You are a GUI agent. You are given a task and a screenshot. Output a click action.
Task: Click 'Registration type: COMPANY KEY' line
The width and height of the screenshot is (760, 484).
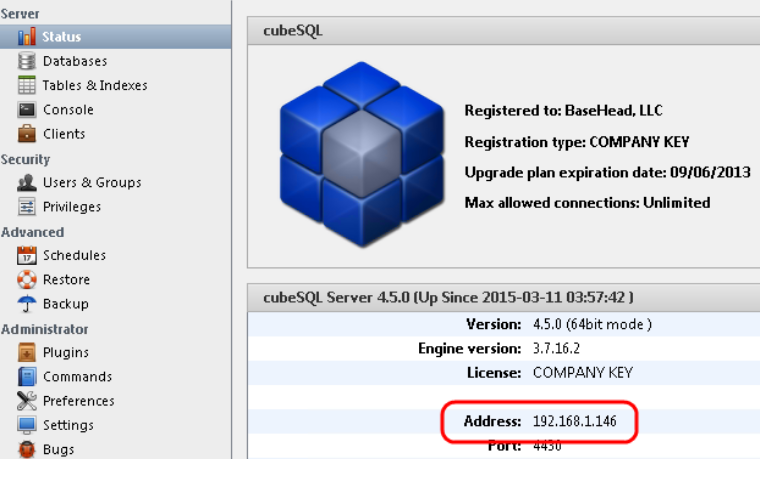point(577,142)
